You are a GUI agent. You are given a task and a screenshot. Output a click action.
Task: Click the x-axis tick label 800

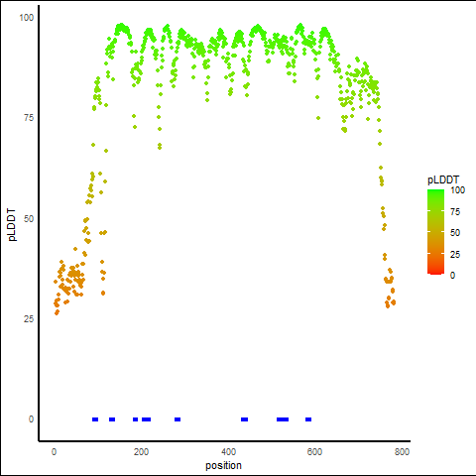(x=402, y=452)
